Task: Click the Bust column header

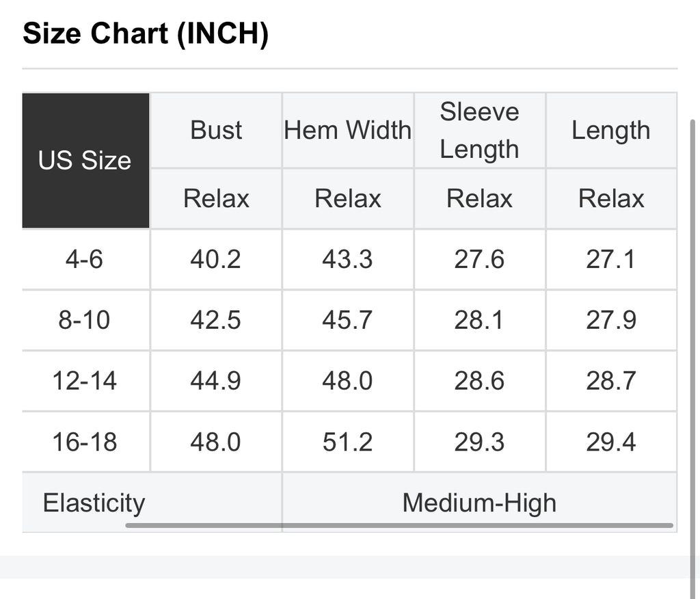Action: coord(216,130)
